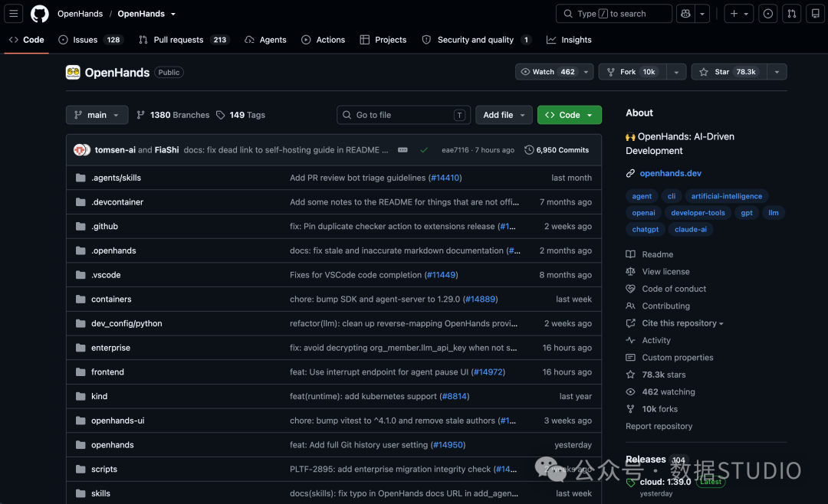
Task: Click the book icon beside Readme
Action: [630, 254]
